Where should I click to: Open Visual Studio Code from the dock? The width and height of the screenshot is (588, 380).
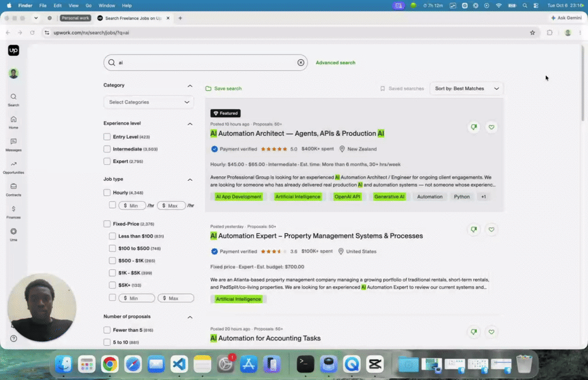179,364
